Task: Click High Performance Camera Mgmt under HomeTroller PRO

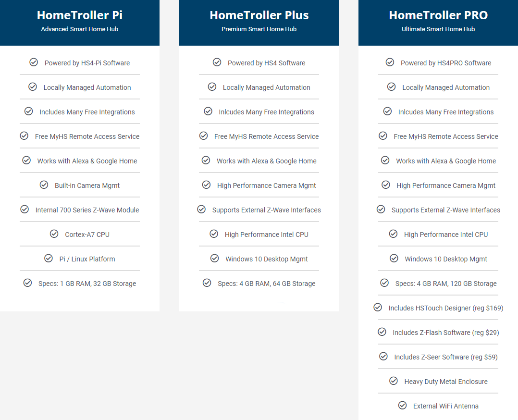Action: [x=446, y=185]
